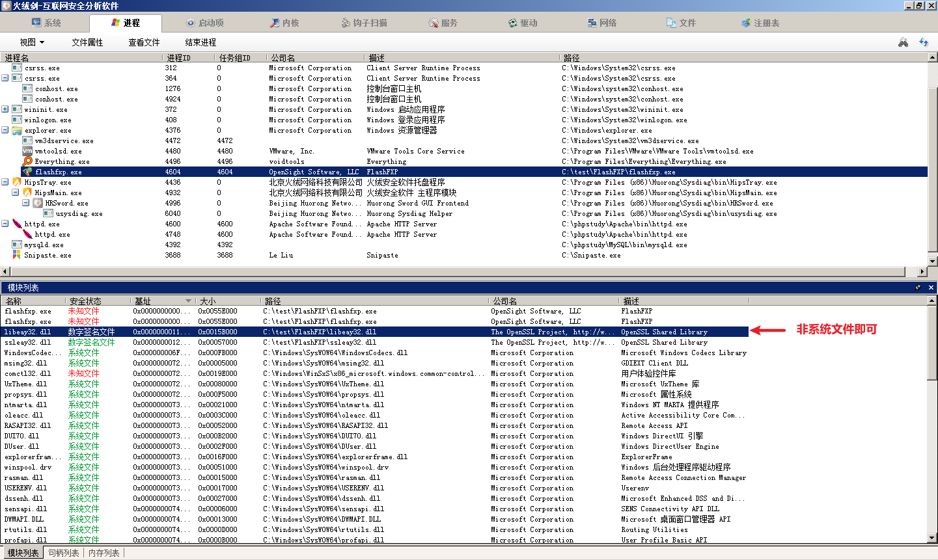The image size is (938, 560).
Task: Click the process list horizontal scrollbar right arrow
Action: 922,271
